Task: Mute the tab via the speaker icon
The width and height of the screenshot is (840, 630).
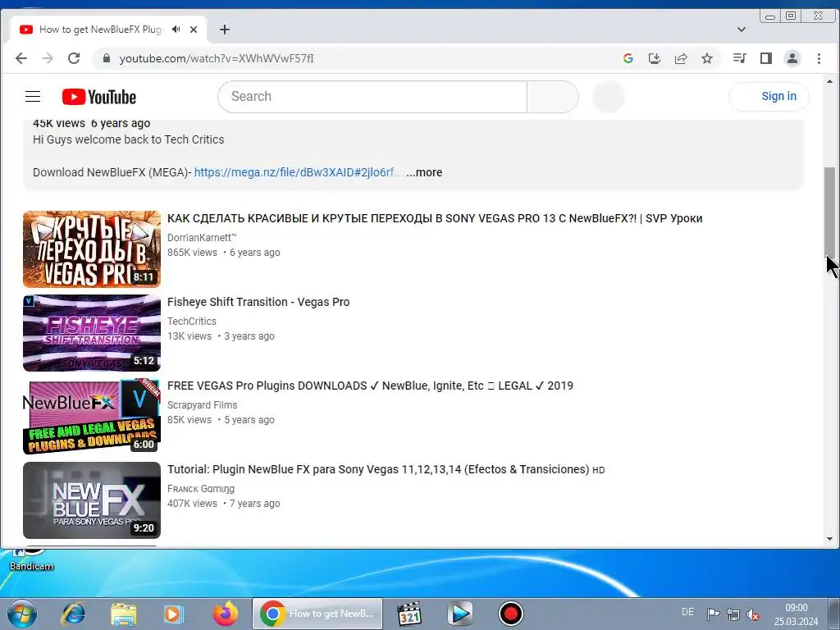Action: click(x=176, y=30)
